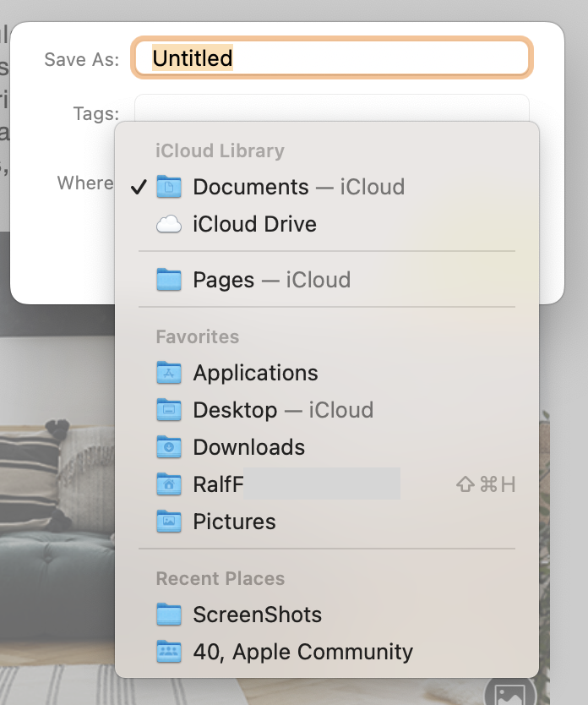Screen dimensions: 588x705
Task: Click the Documents folder icon
Action: (x=169, y=187)
